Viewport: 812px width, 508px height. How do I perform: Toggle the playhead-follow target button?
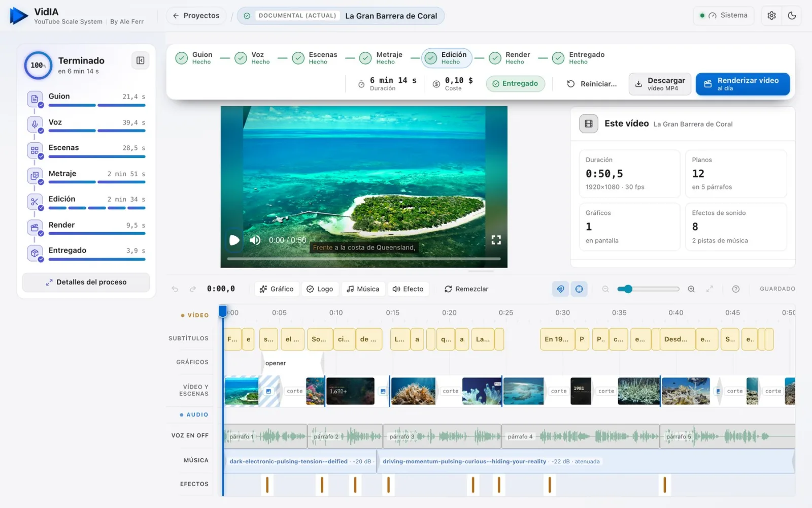579,289
